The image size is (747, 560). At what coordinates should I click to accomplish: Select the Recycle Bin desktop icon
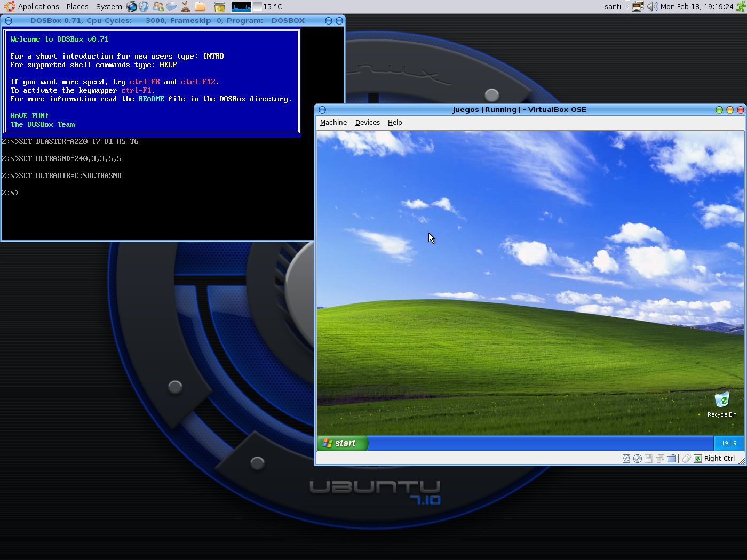point(721,405)
